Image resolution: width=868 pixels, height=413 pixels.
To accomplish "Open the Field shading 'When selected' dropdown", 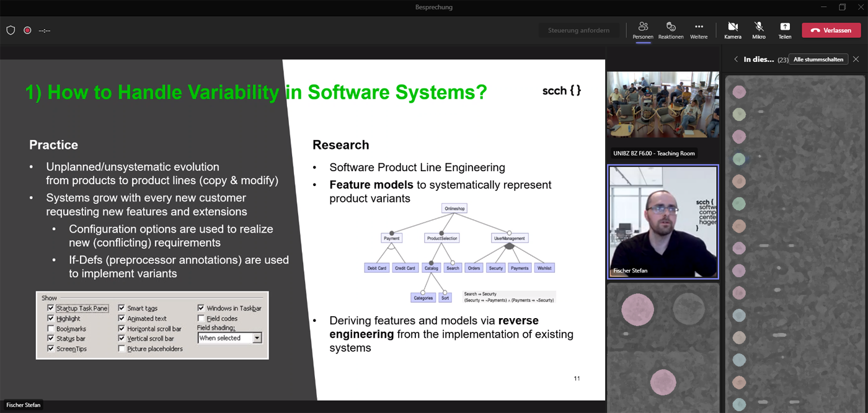I will pos(257,338).
